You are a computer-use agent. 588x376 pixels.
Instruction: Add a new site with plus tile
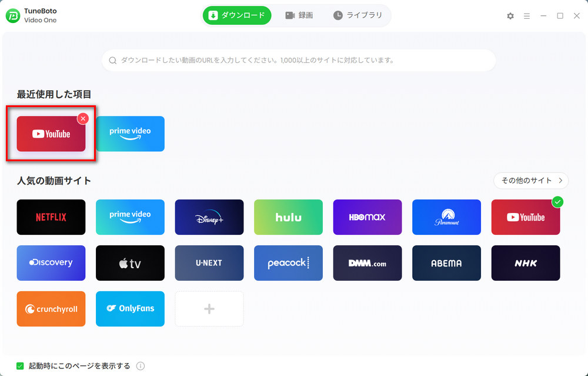(x=209, y=309)
